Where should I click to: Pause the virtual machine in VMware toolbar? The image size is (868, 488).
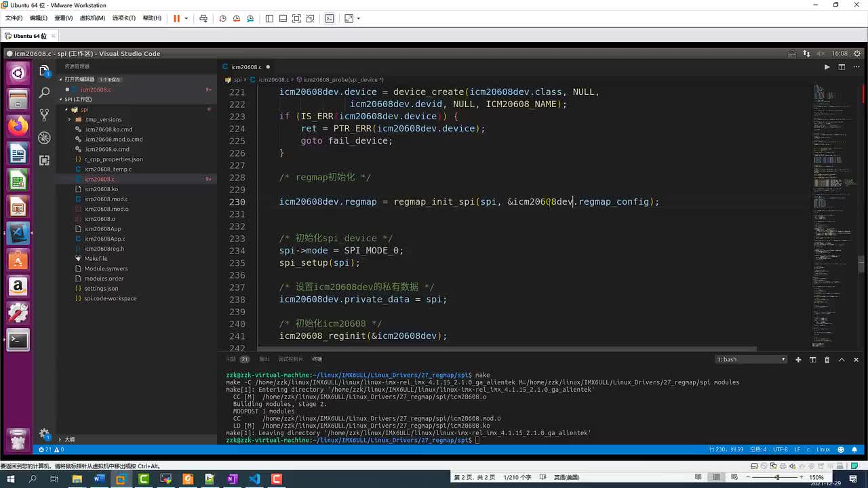pyautogui.click(x=176, y=18)
